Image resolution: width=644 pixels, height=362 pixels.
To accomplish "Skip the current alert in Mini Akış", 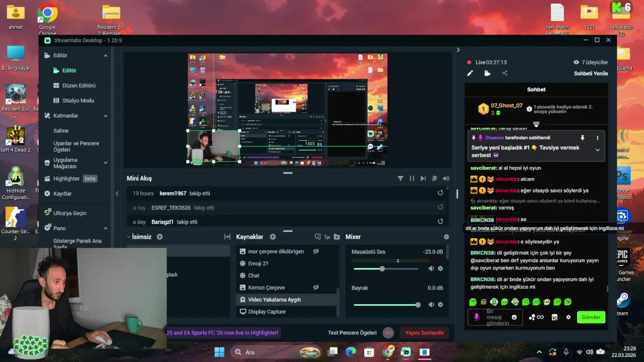I will tap(423, 178).
